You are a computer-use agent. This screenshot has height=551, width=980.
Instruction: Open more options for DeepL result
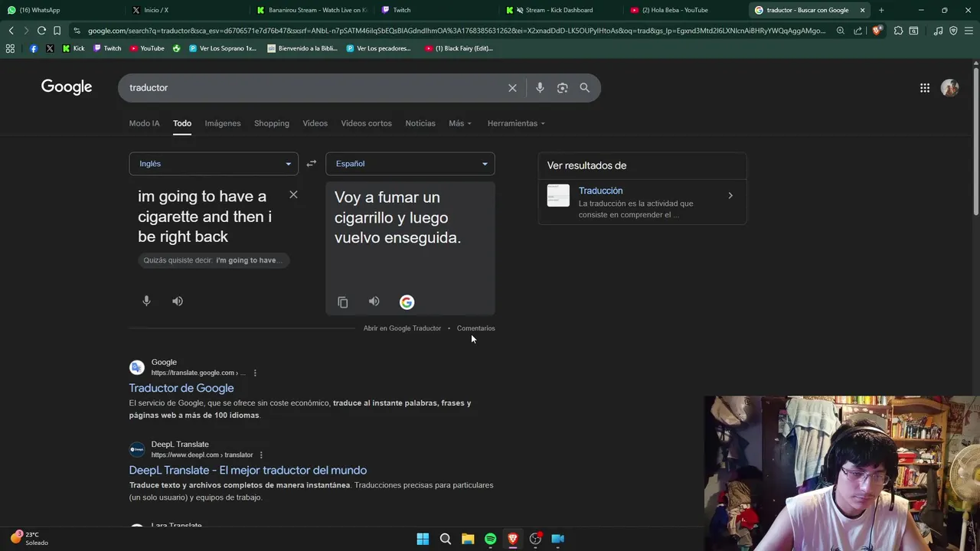click(261, 455)
